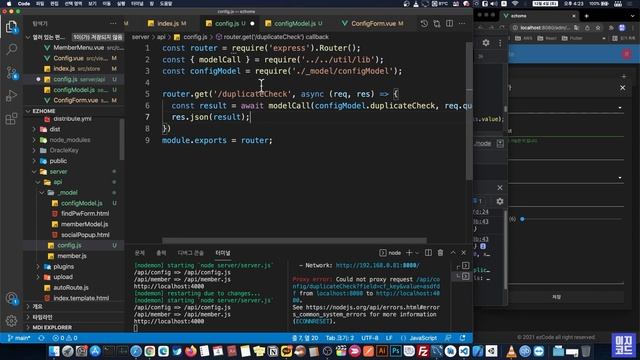Open the Run and Debug view
The image size is (640, 360).
click(x=11, y=96)
